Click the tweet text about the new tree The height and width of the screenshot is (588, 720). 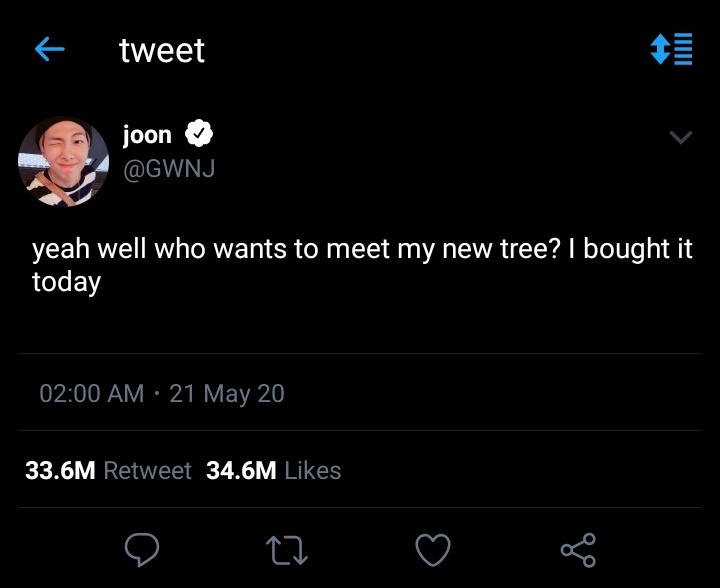pos(362,265)
